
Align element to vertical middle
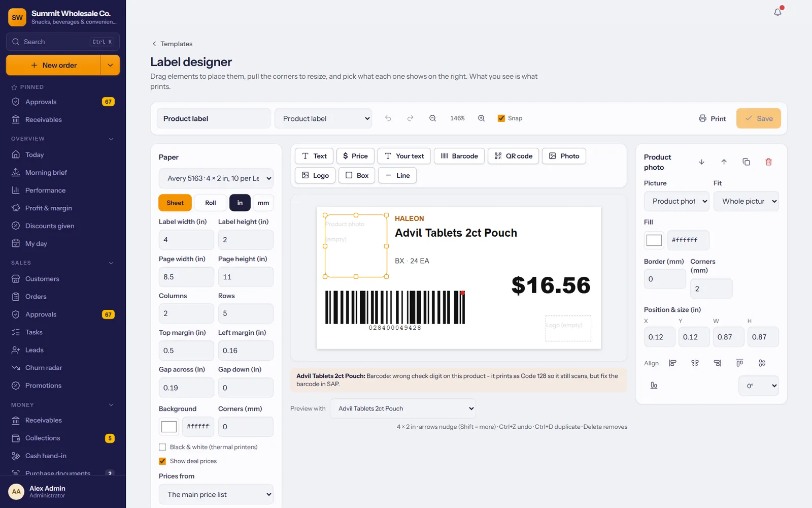pos(762,363)
